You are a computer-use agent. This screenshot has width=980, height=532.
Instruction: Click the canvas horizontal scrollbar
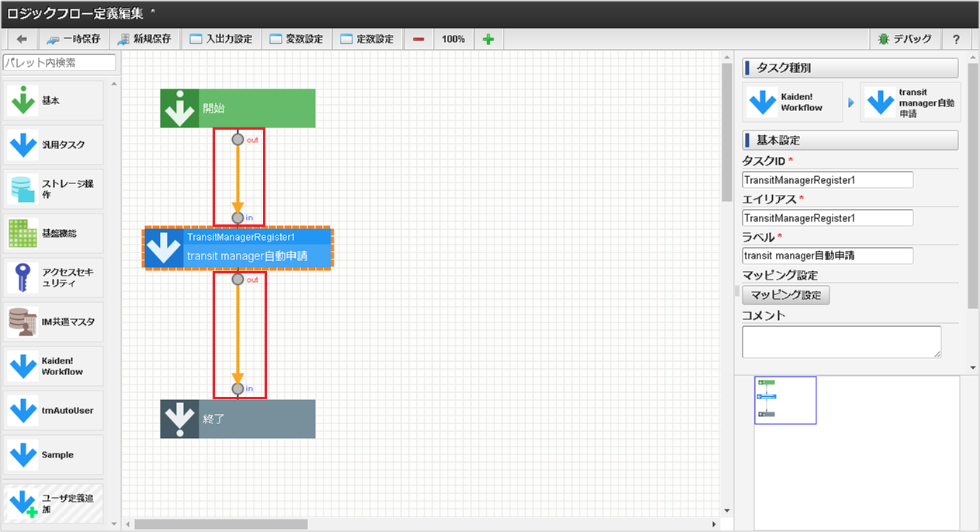click(221, 524)
